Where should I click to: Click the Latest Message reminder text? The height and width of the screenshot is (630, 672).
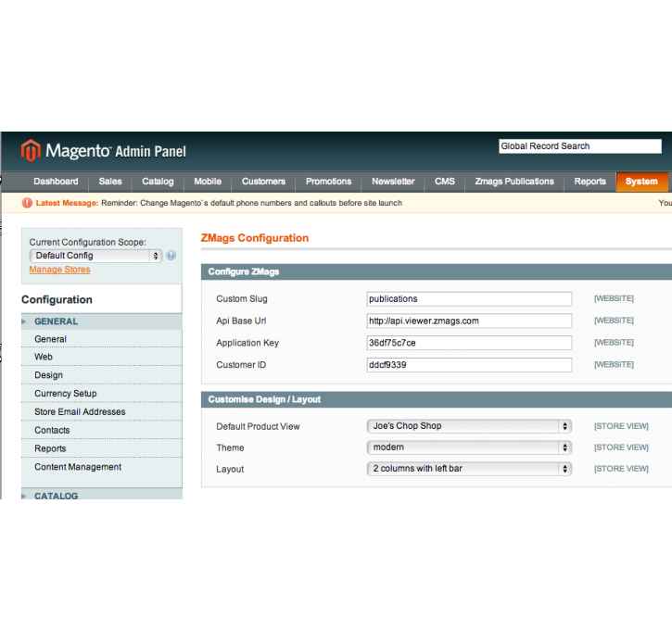[x=251, y=203]
